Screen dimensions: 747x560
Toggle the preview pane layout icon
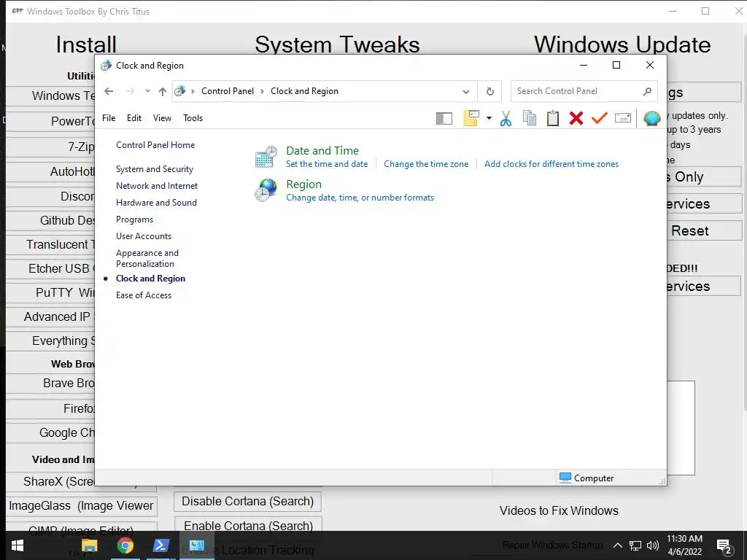(444, 118)
